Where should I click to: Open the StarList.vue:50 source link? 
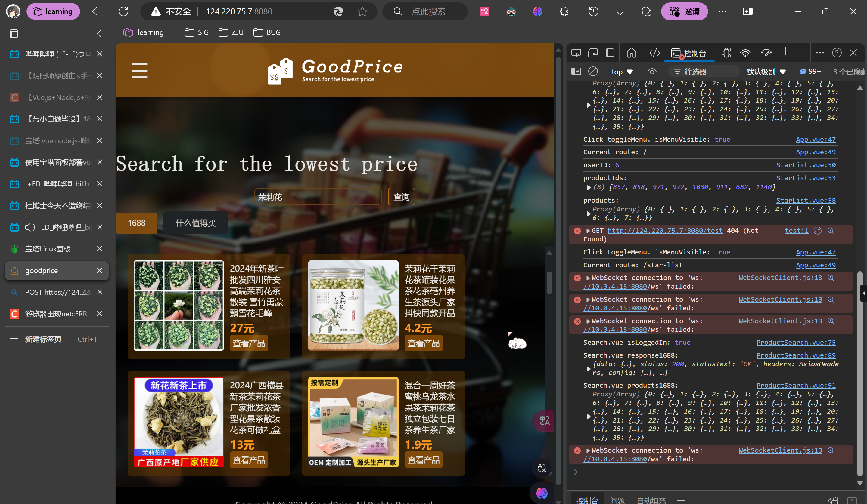coord(805,165)
